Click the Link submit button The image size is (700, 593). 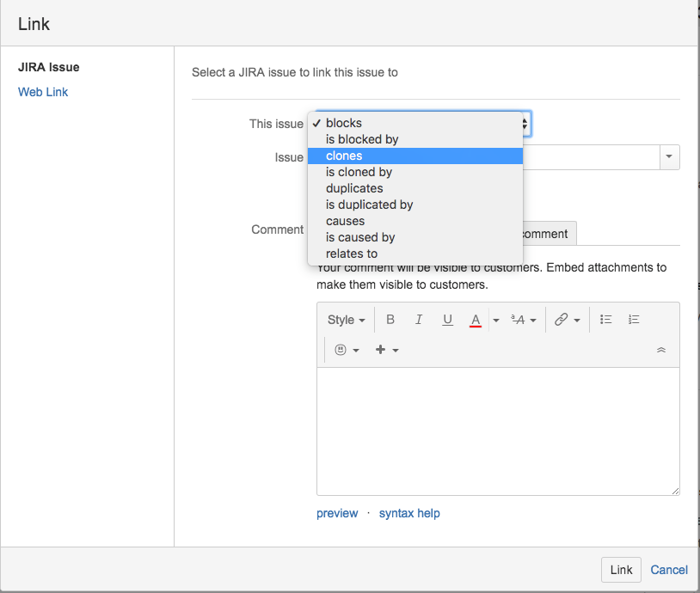621,570
